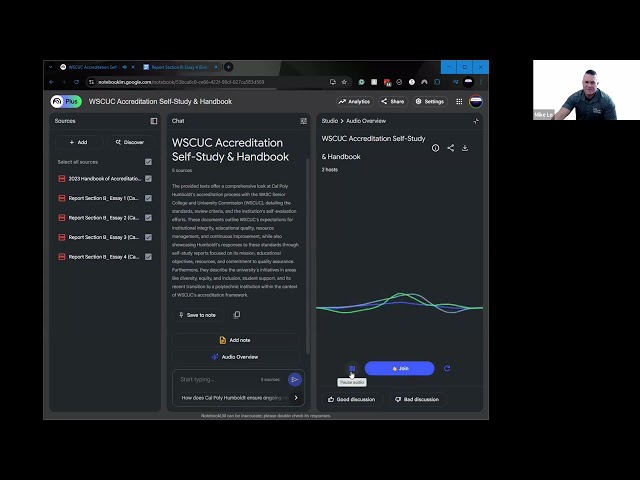The width and height of the screenshot is (640, 480).
Task: Go back in browser
Action: pyautogui.click(x=51, y=82)
